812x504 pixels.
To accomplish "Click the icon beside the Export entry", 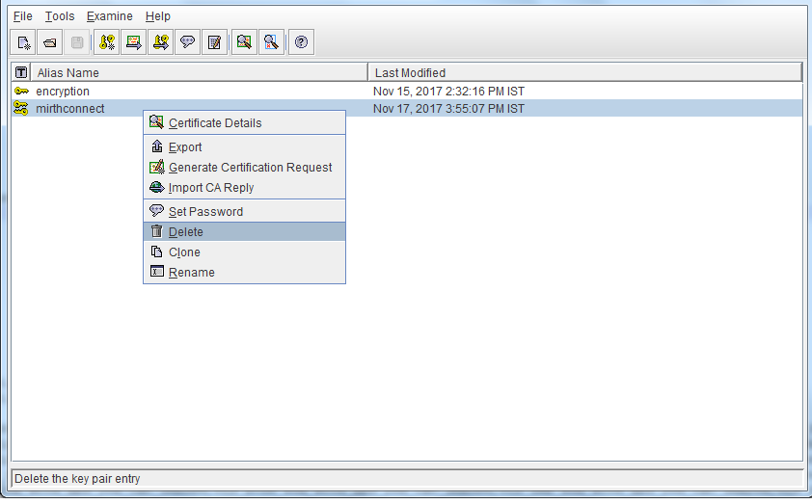I will [x=157, y=146].
